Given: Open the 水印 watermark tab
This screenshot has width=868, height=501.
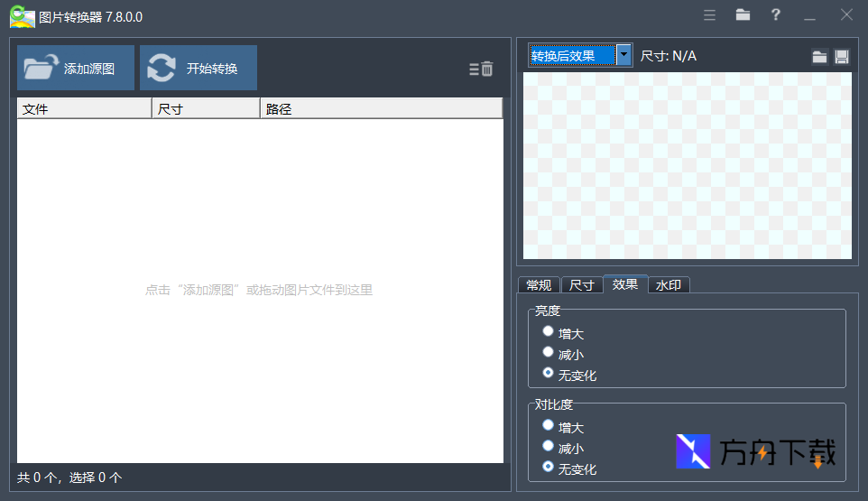Looking at the screenshot, I should click(669, 285).
